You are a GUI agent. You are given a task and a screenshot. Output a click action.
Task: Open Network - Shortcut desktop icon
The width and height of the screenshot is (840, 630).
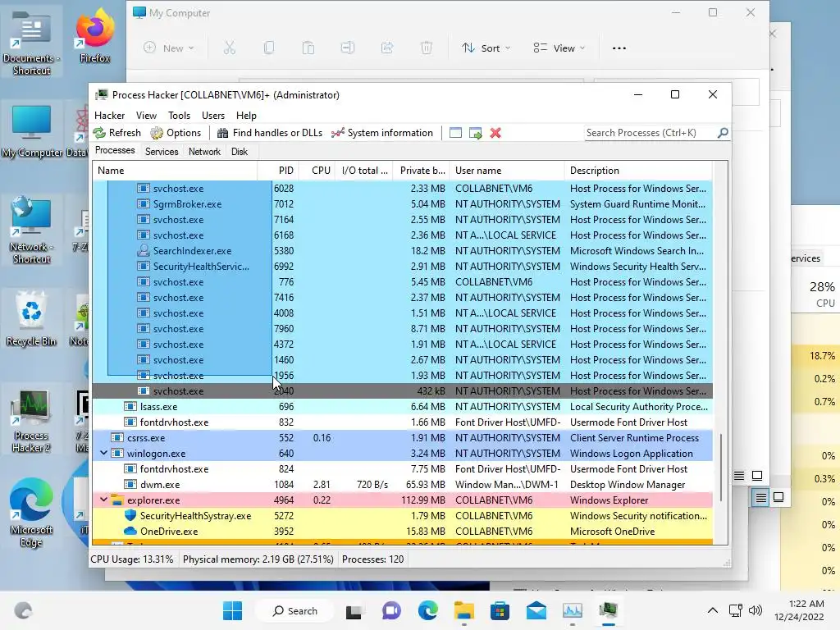31,231
